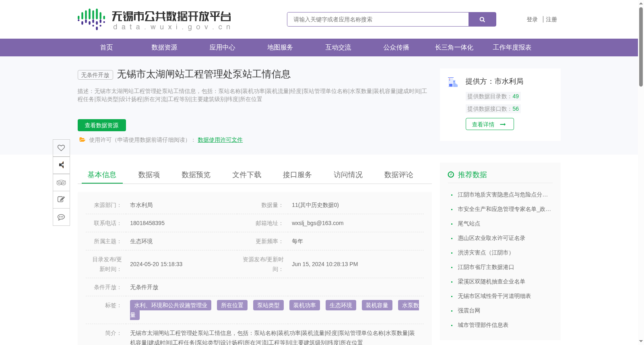
Task: Click the 查看详情 provider button
Action: pyautogui.click(x=489, y=124)
